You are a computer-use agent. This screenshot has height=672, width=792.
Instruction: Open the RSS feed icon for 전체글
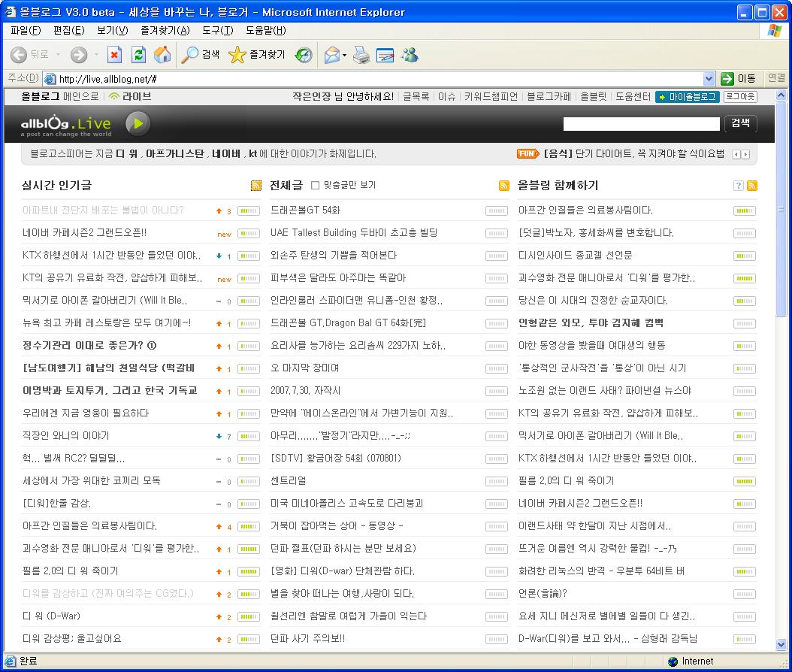coord(504,186)
